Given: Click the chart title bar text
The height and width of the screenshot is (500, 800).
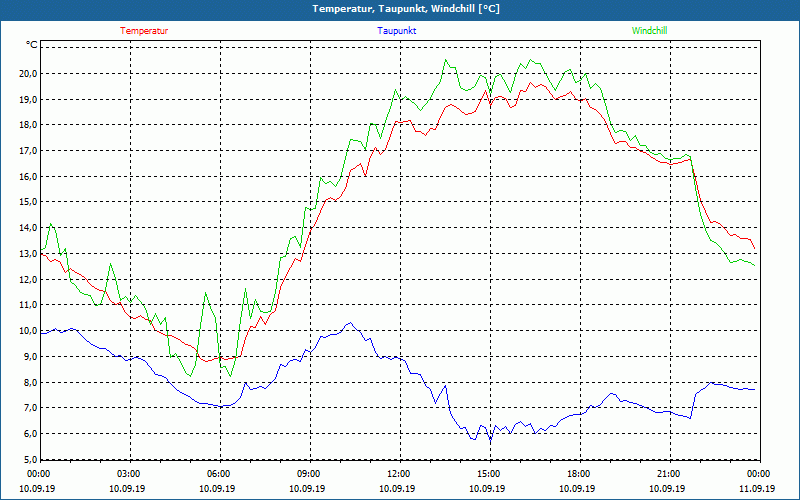Looking at the screenshot, I should pyautogui.click(x=400, y=8).
